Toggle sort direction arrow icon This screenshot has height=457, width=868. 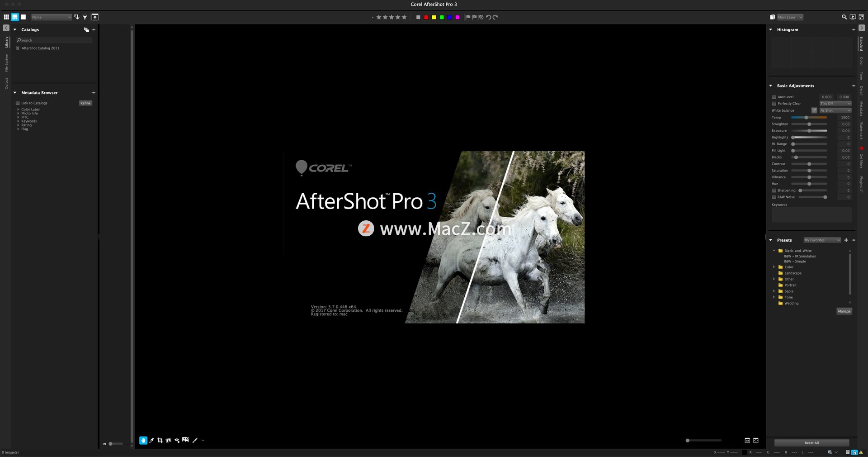[x=77, y=17]
